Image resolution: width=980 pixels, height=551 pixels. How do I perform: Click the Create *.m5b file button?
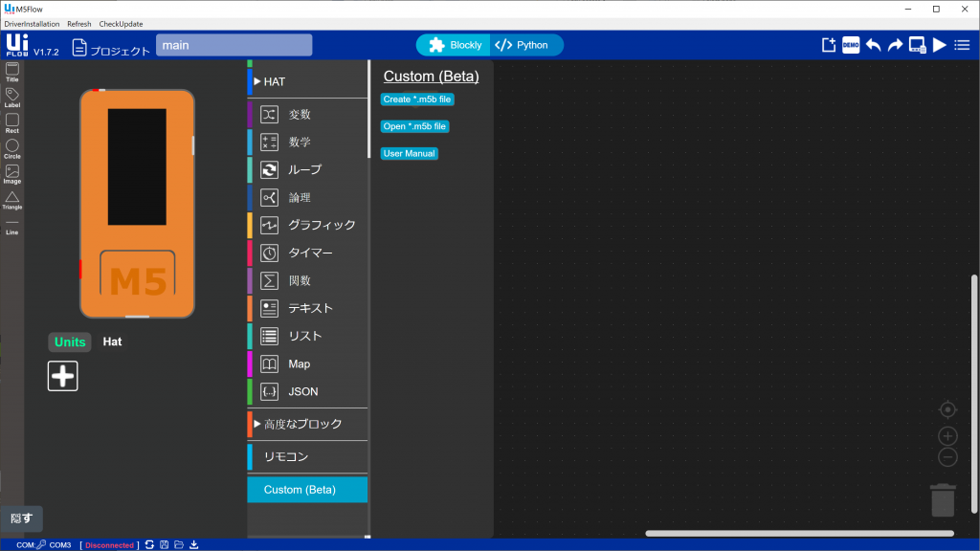(417, 99)
